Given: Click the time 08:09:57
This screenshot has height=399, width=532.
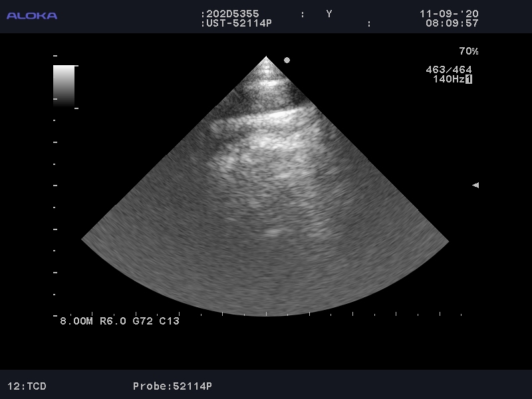Looking at the screenshot, I should [x=452, y=23].
